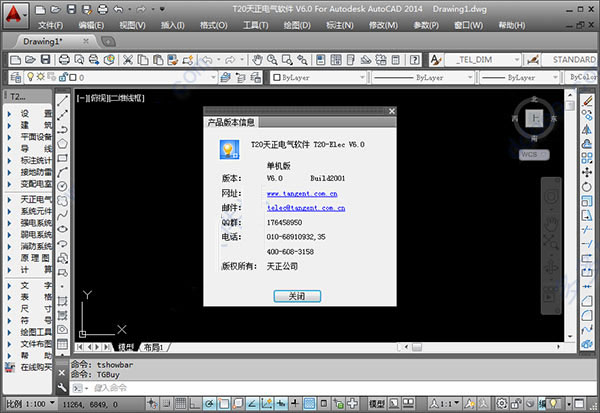600x413 pixels.
Task: Click the 关闭 button in the dialog
Action: tap(297, 296)
